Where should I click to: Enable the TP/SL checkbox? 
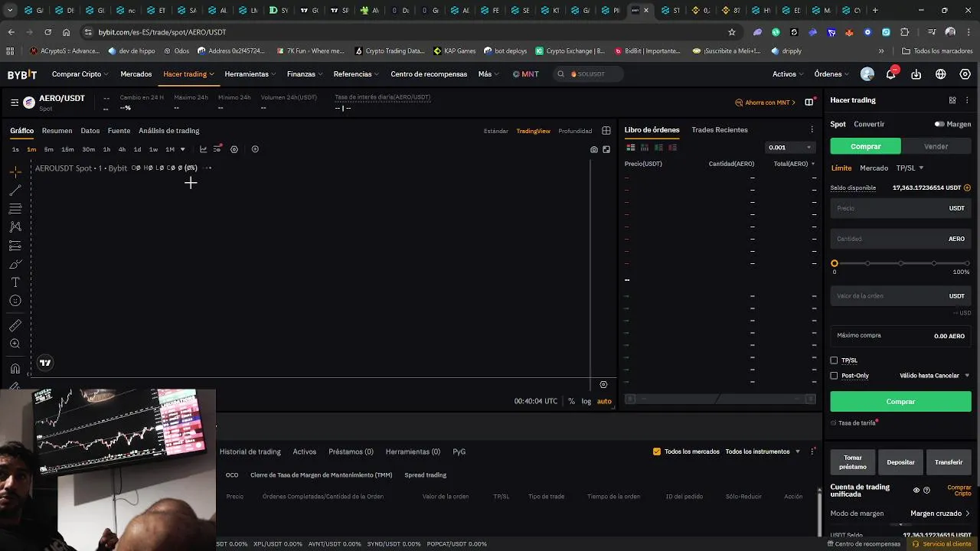pyautogui.click(x=835, y=360)
